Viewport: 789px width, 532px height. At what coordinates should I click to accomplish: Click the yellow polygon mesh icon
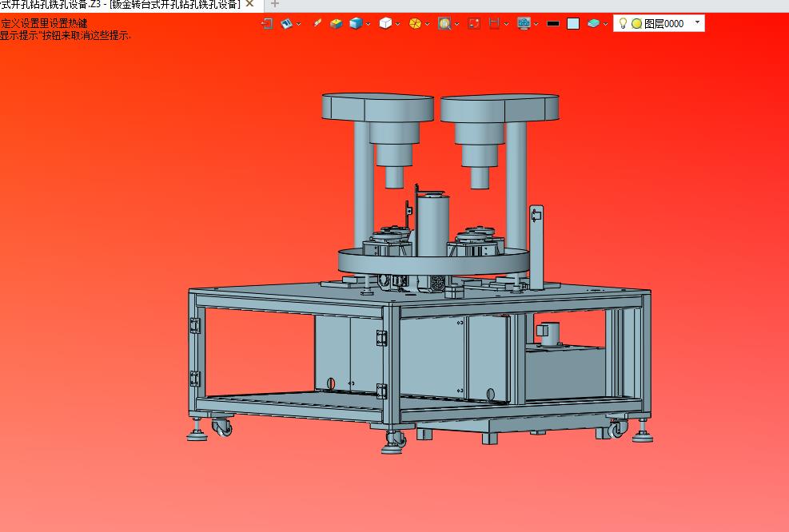[415, 24]
